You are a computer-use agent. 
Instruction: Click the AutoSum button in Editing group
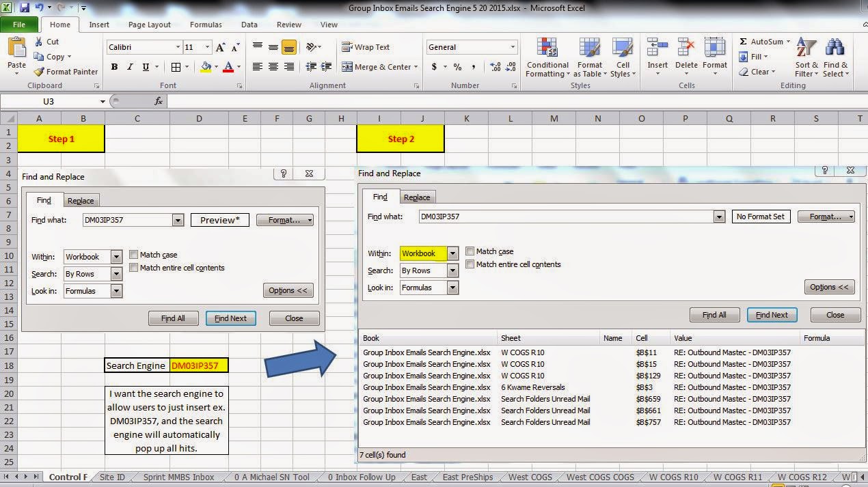(x=762, y=41)
